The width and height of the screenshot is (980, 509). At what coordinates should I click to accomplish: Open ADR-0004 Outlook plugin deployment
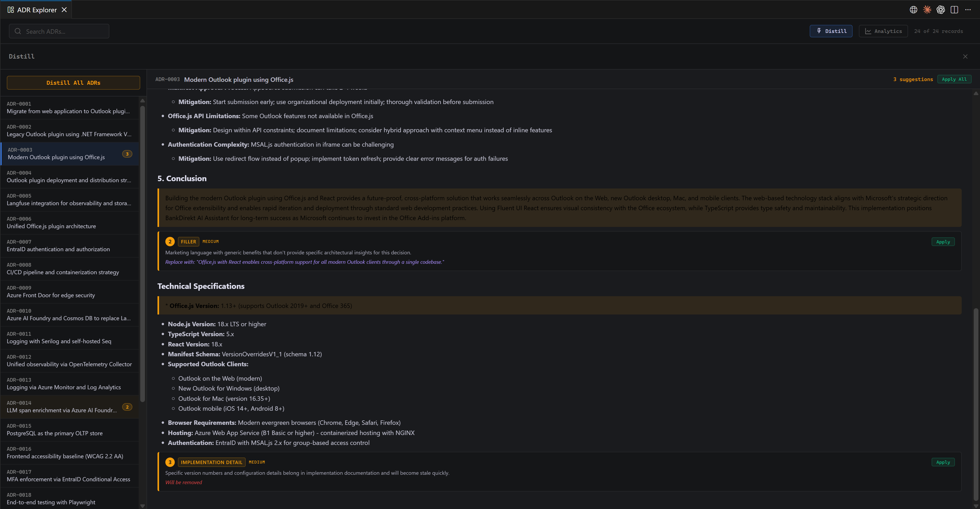pyautogui.click(x=70, y=177)
